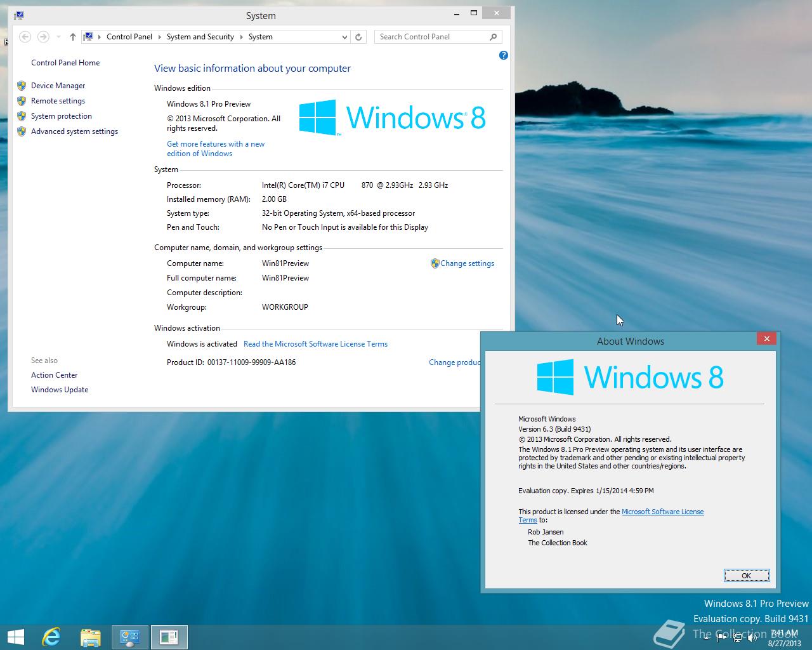Open Remote settings

pyautogui.click(x=58, y=101)
